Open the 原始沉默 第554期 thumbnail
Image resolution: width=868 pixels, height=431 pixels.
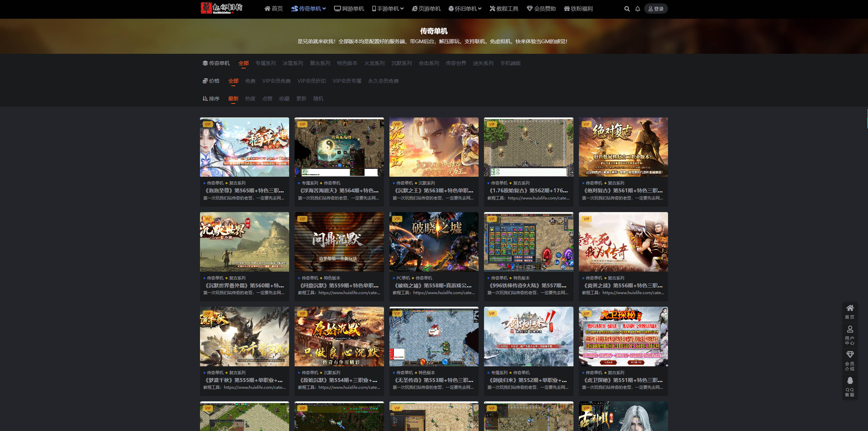(339, 336)
